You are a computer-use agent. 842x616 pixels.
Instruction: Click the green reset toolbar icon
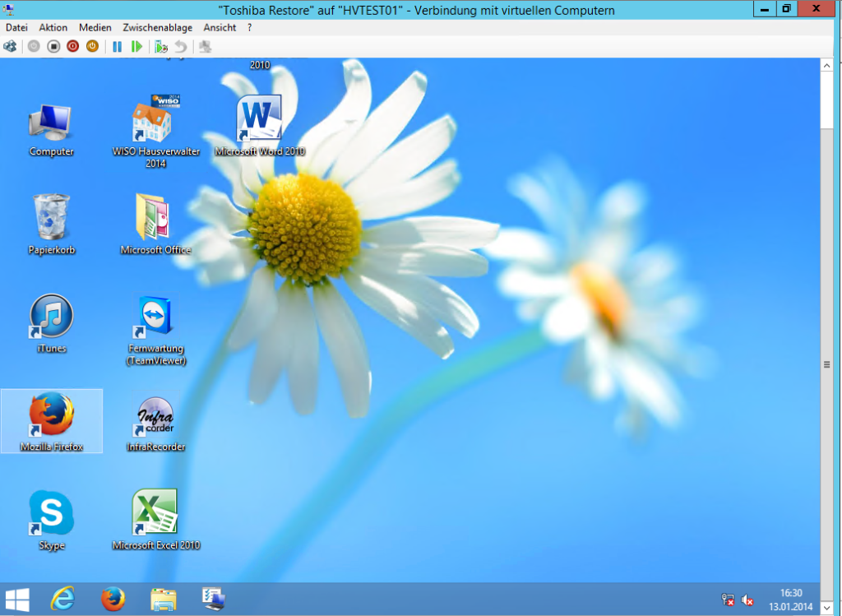click(136, 47)
